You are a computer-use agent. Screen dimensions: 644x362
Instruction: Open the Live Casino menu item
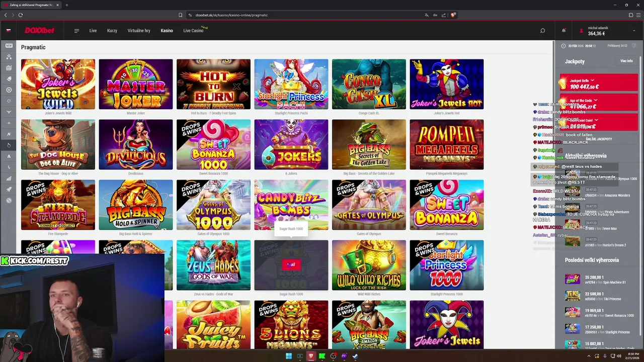tap(193, 31)
